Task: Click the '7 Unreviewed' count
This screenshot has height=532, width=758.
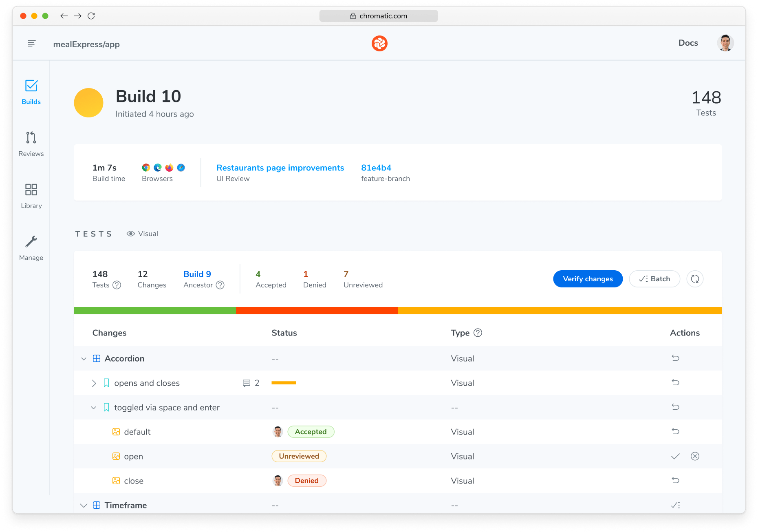Action: pos(363,279)
